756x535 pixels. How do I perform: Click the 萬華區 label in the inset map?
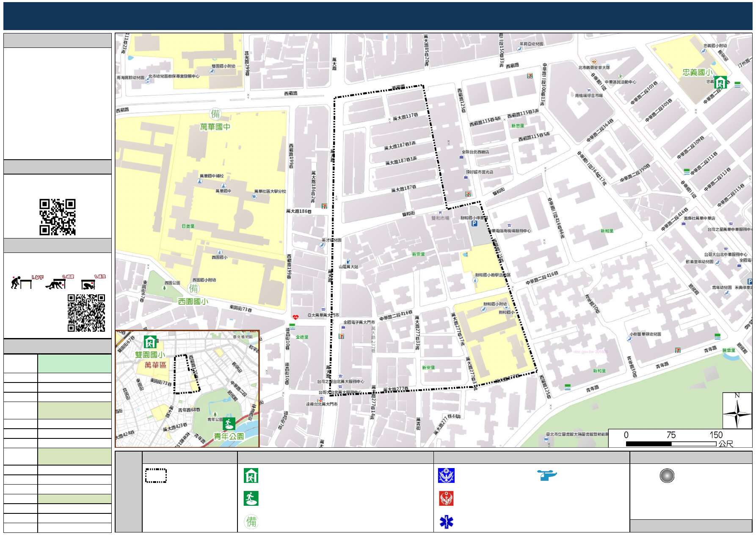pos(155,365)
